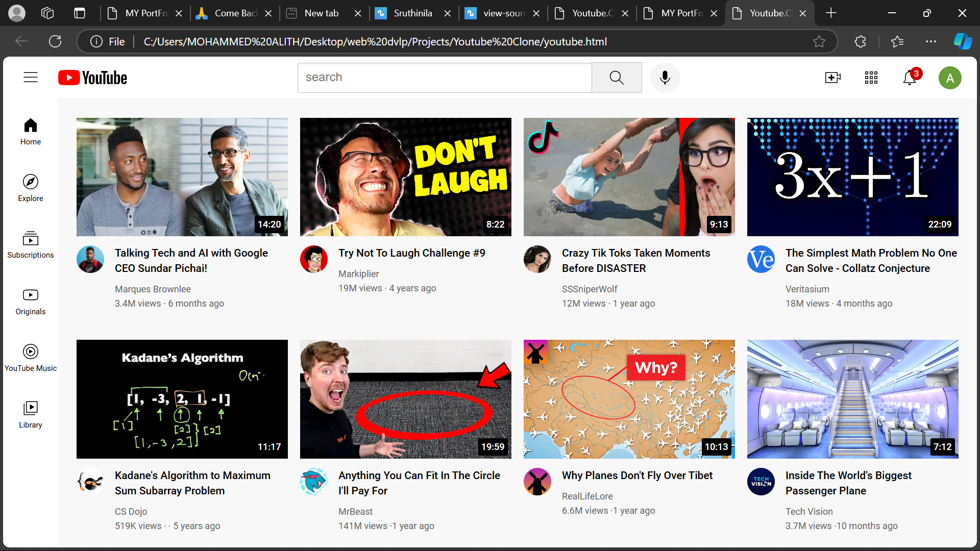Refresh the page with reload button
The width and height of the screenshot is (980, 551).
[55, 41]
